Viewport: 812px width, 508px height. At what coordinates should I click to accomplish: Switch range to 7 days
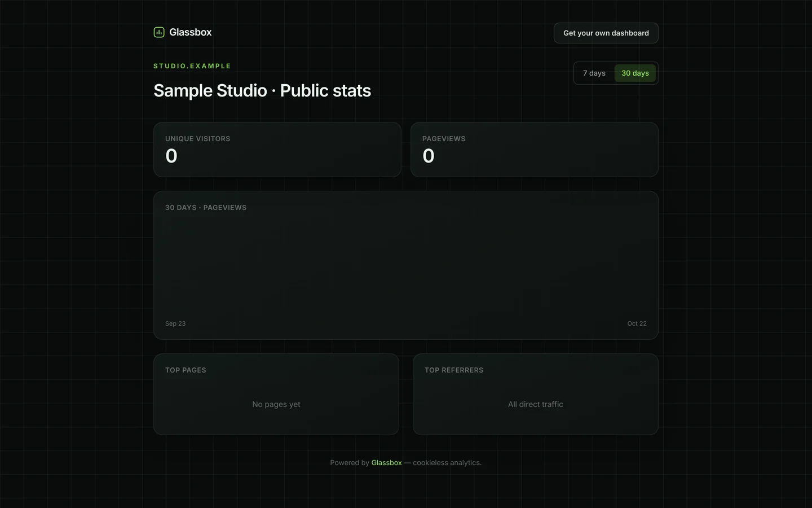point(594,73)
